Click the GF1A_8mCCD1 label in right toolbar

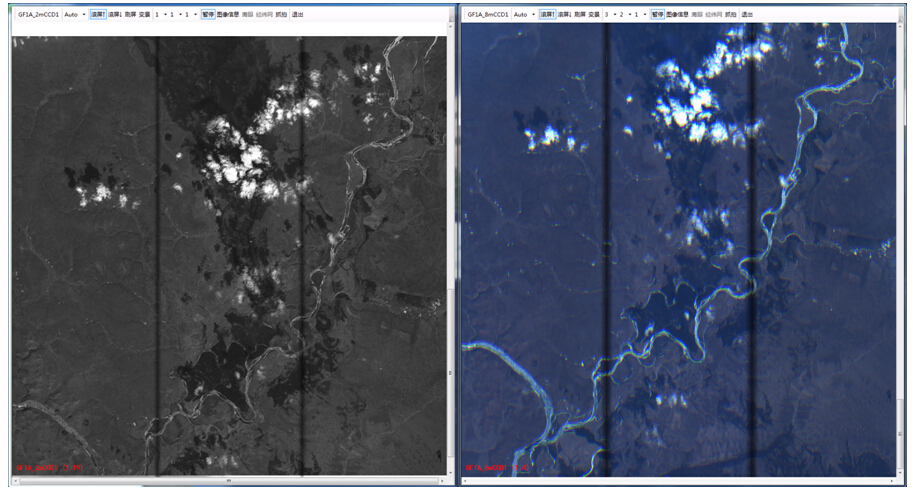point(486,15)
